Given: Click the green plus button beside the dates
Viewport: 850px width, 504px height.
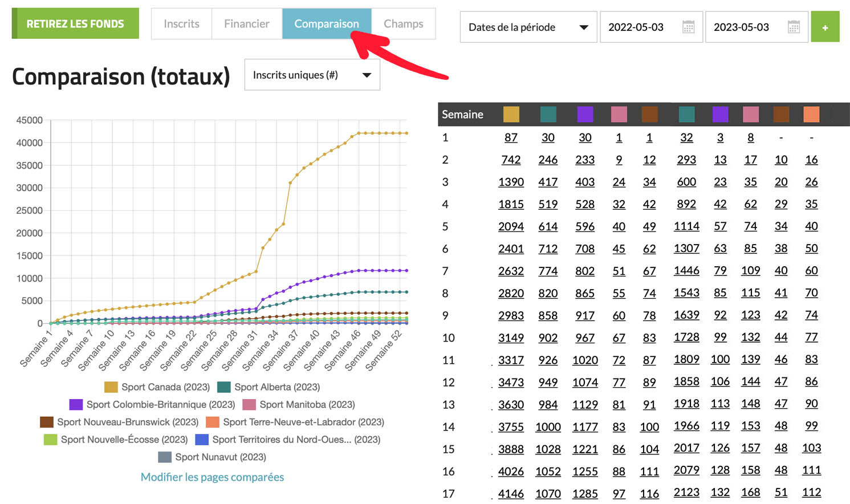Looking at the screenshot, I should (825, 27).
